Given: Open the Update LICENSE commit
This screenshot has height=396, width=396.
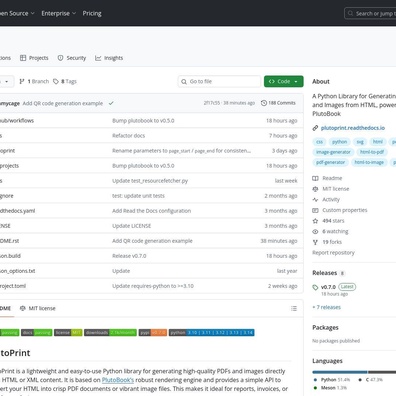Looking at the screenshot, I should 132,226.
